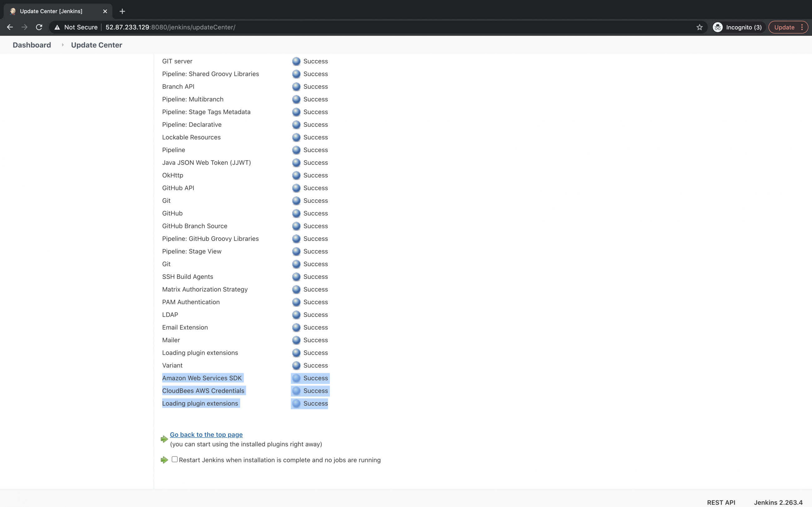812x507 pixels.
Task: Click the forward navigation arrow
Action: tap(24, 27)
